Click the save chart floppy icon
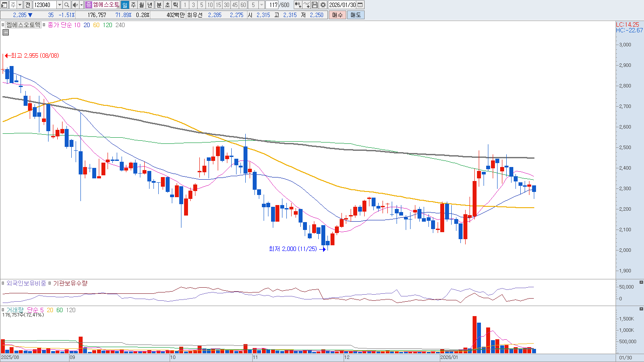This screenshot has height=362, width=644. click(x=315, y=5)
